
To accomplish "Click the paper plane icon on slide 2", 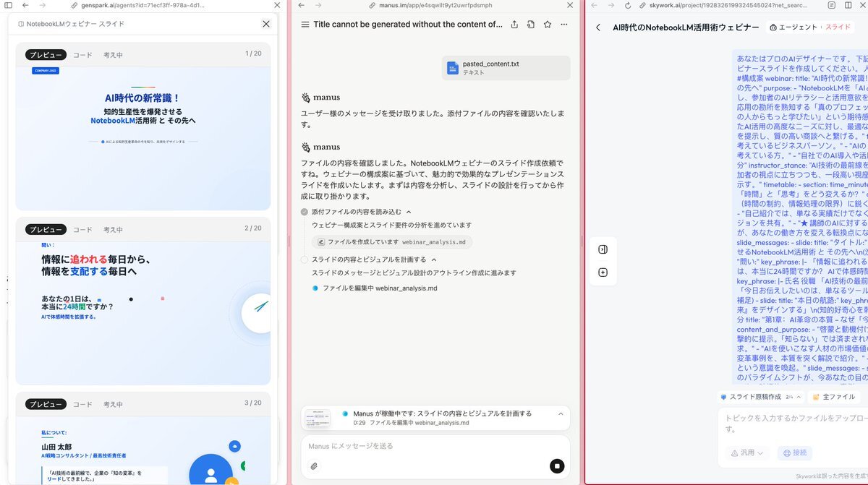I will (x=261, y=306).
